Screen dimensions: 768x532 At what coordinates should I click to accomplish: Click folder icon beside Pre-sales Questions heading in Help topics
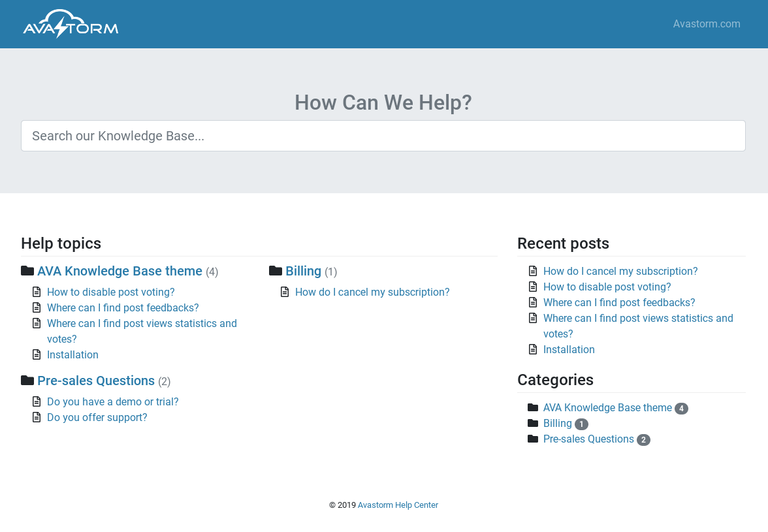tap(27, 381)
